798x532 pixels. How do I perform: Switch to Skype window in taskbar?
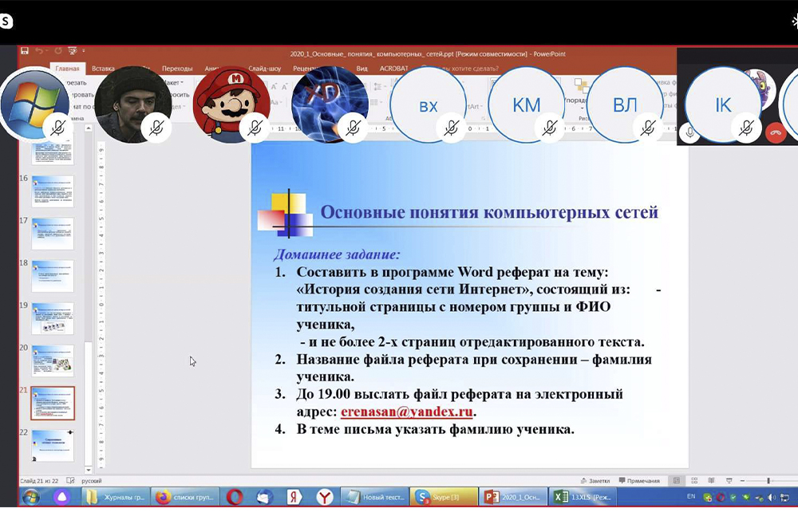click(444, 497)
